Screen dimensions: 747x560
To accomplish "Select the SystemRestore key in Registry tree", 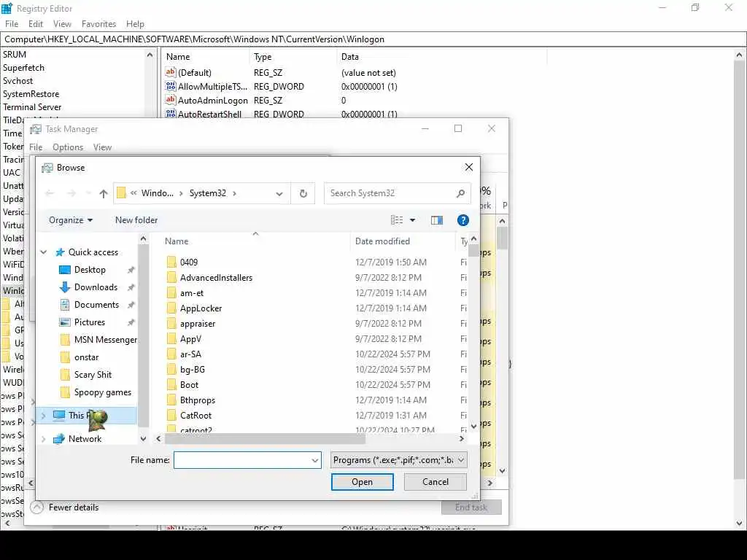I will point(31,94).
